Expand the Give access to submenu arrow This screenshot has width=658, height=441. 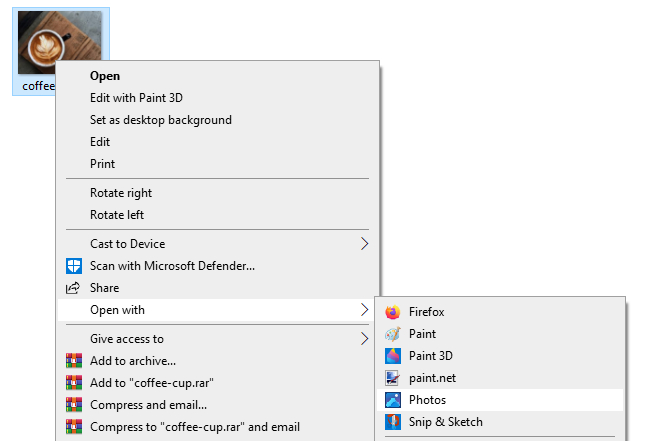pos(364,339)
